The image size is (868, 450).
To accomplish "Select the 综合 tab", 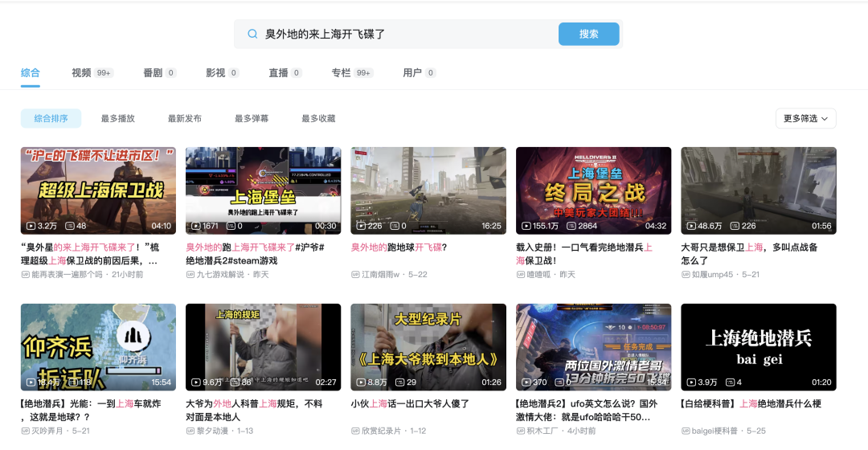I will click(x=30, y=72).
